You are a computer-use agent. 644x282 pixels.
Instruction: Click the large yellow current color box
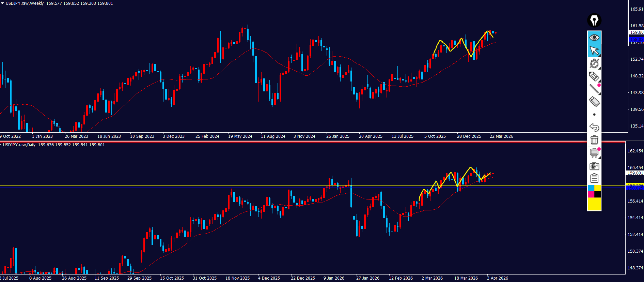594,204
